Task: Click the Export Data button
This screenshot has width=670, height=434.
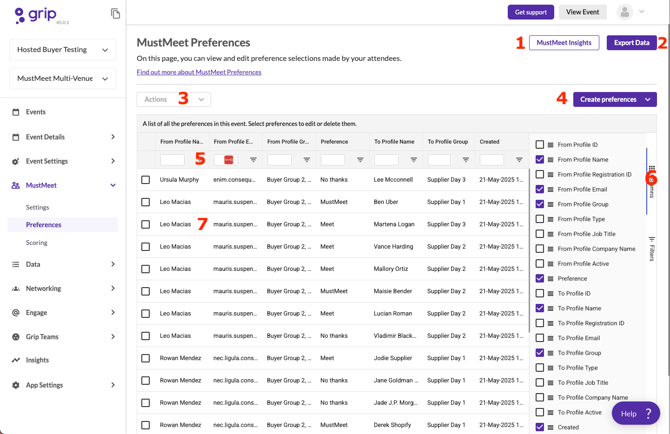Action: coord(631,43)
